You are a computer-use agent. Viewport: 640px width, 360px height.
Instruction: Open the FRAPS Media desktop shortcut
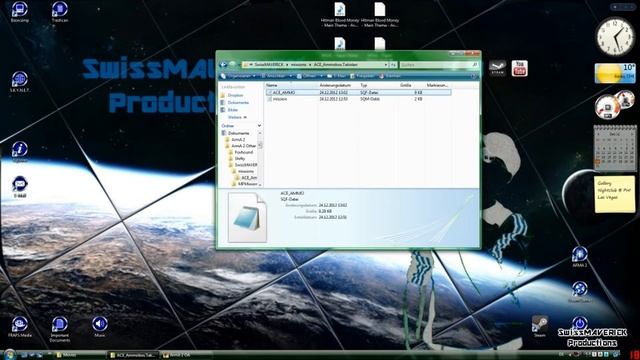19,324
